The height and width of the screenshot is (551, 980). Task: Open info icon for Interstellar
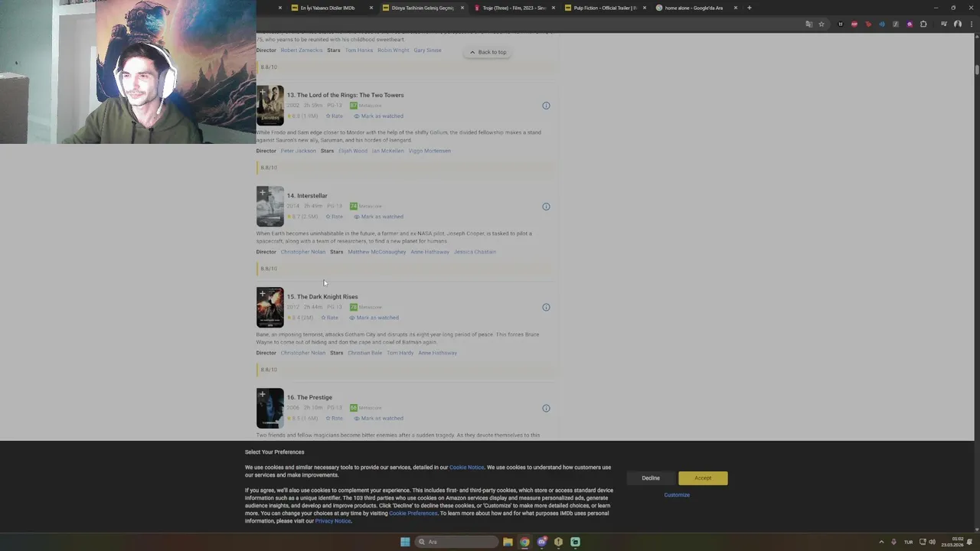546,207
